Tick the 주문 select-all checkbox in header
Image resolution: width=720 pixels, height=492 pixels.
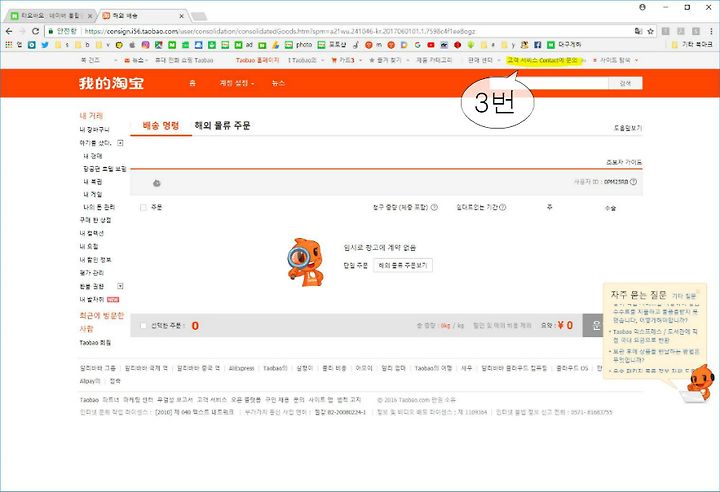pos(143,208)
